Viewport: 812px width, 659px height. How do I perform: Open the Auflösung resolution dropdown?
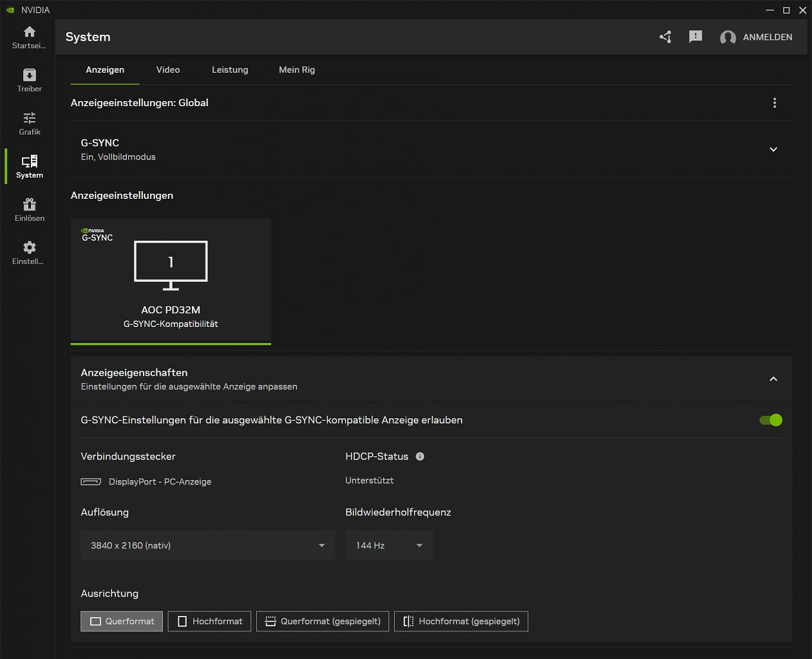(208, 545)
